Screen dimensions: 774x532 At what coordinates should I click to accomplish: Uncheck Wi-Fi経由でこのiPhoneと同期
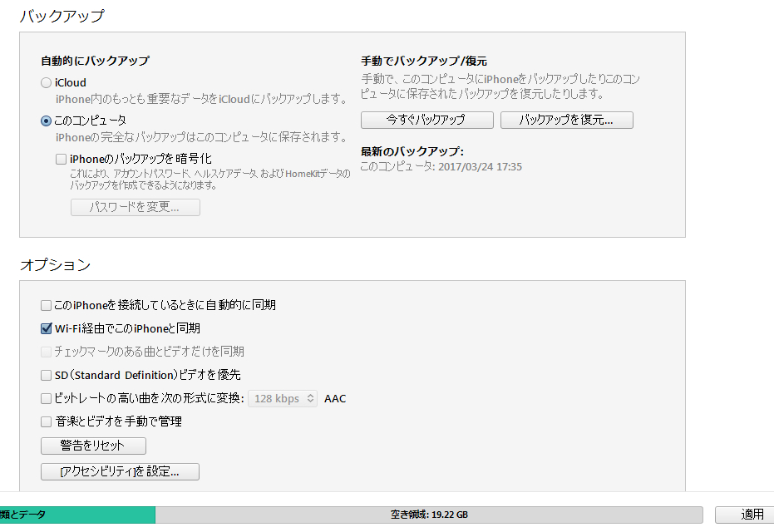46,328
